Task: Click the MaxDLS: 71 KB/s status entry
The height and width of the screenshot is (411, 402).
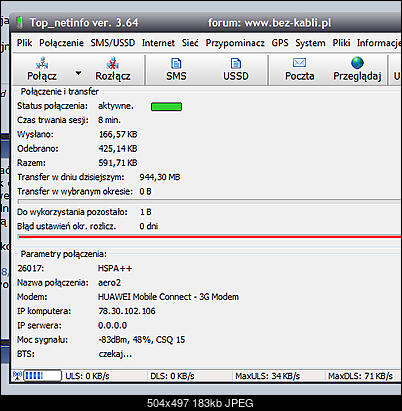Action: click(x=360, y=376)
